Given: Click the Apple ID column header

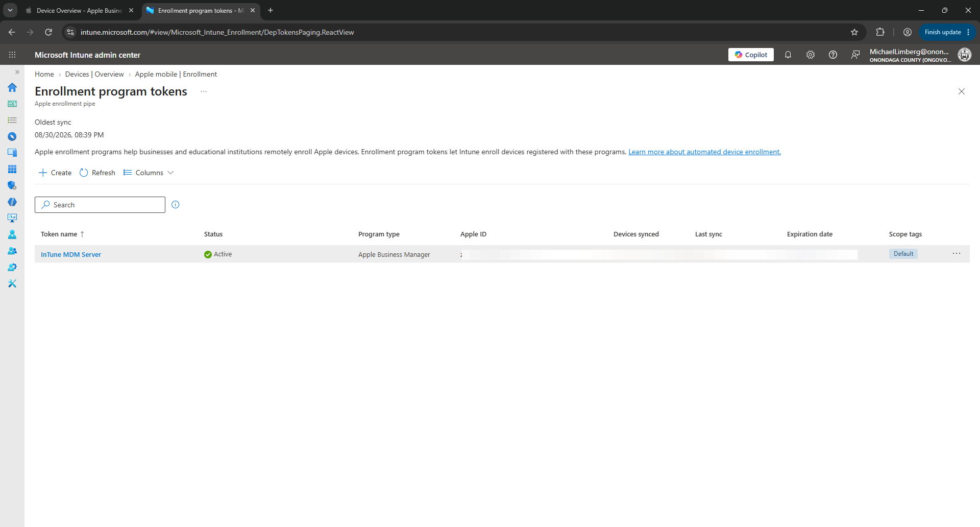Looking at the screenshot, I should pyautogui.click(x=473, y=234).
